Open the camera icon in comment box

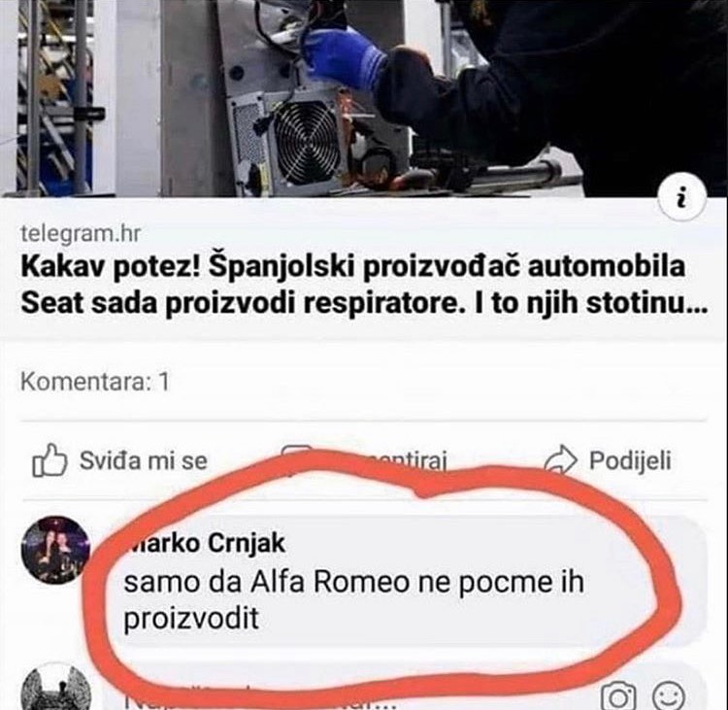618,696
